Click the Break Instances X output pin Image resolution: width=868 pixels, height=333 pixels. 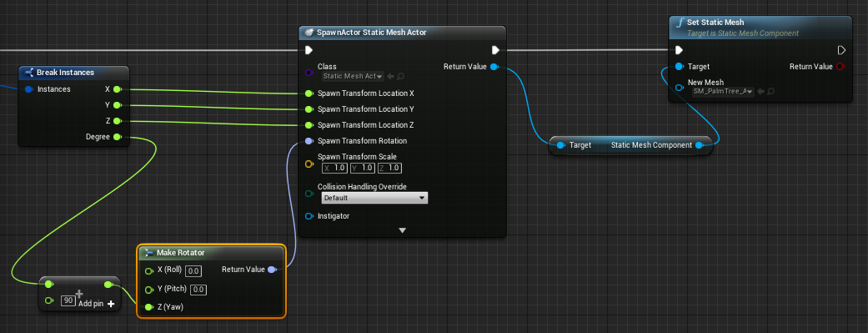[117, 89]
